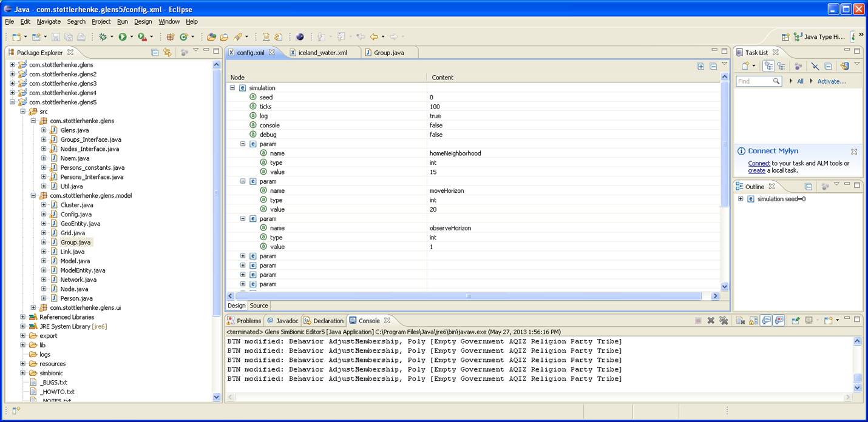The height and width of the screenshot is (422, 868).
Task: Collapse the simulation node in XML tree
Action: pyautogui.click(x=232, y=88)
